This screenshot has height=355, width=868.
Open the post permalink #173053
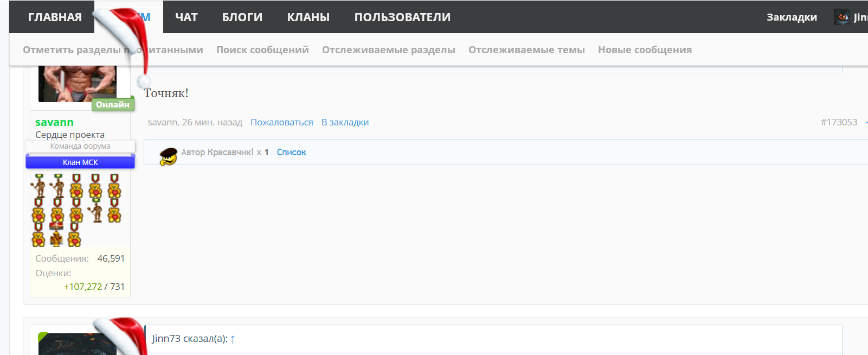pos(839,122)
